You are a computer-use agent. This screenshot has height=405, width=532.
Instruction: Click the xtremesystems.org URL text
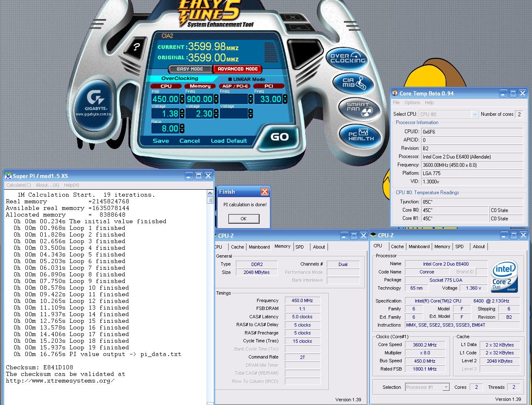[60, 381]
